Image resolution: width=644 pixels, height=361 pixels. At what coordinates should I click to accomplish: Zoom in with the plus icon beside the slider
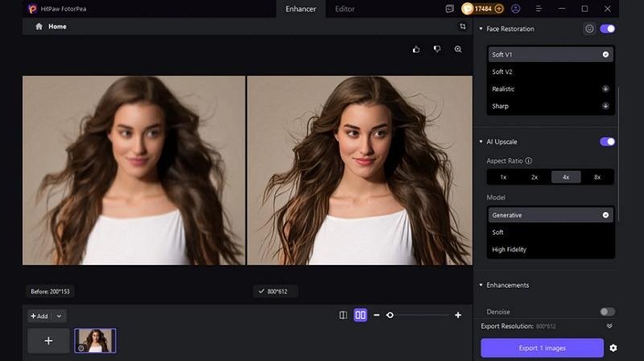(x=458, y=315)
